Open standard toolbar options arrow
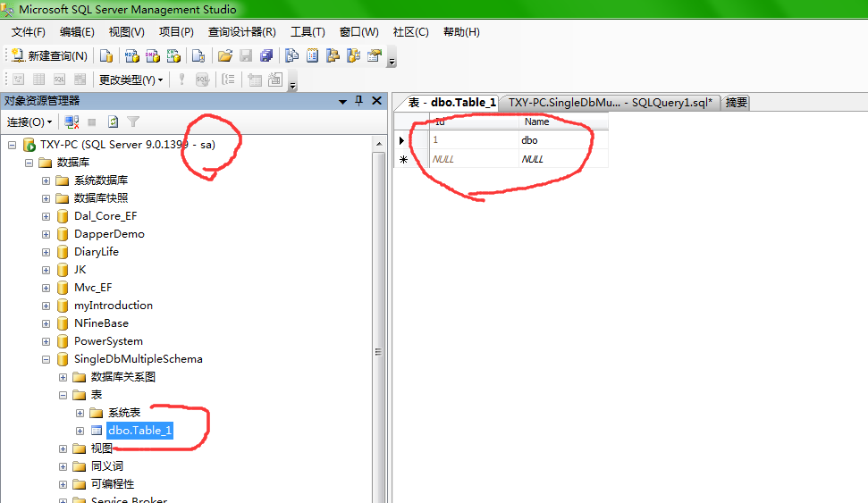The width and height of the screenshot is (868, 503). tap(392, 57)
